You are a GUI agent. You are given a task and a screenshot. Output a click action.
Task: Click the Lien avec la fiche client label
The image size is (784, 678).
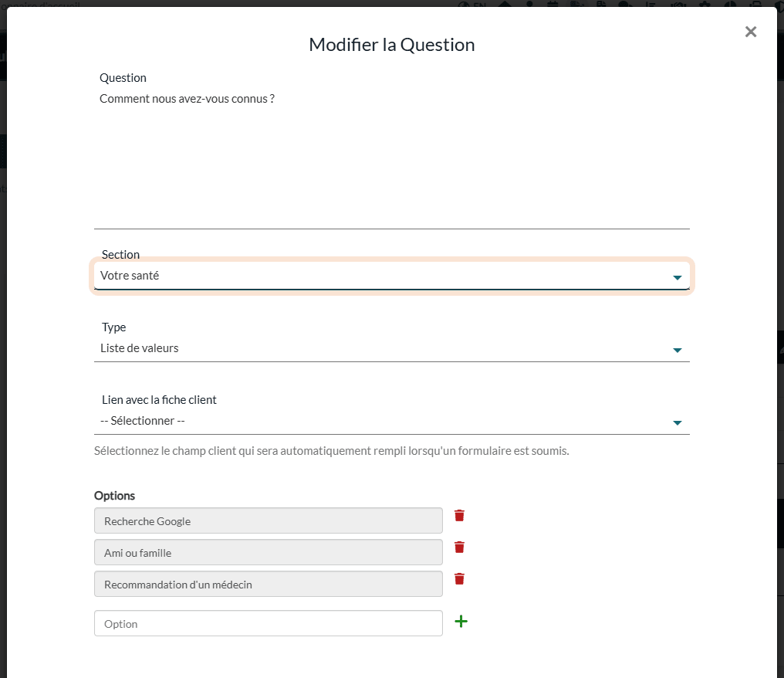[x=159, y=400]
